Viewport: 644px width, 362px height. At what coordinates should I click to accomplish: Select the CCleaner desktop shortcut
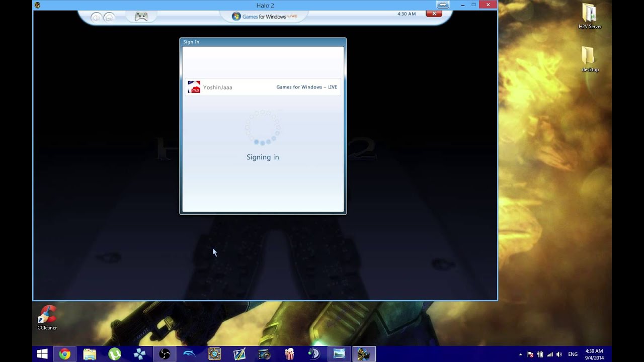pyautogui.click(x=47, y=318)
